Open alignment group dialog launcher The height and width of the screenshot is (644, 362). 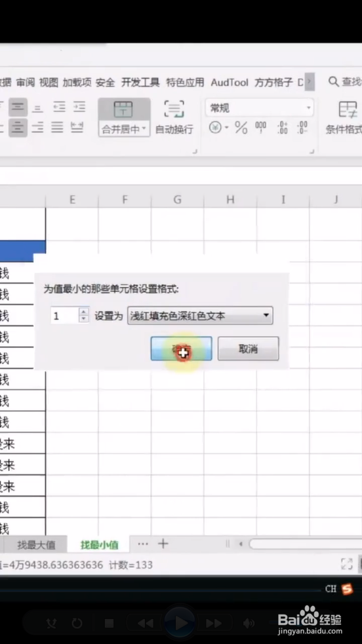[x=195, y=151]
